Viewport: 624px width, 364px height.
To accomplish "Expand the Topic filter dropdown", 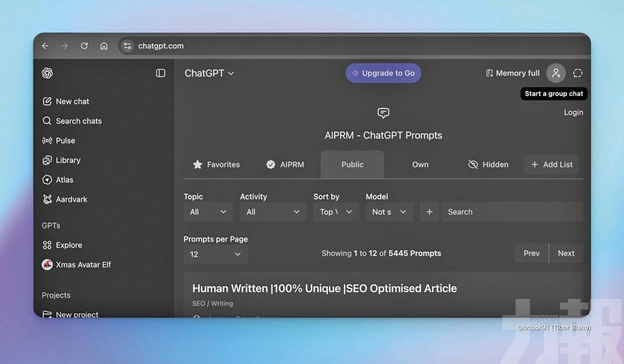I will (208, 212).
